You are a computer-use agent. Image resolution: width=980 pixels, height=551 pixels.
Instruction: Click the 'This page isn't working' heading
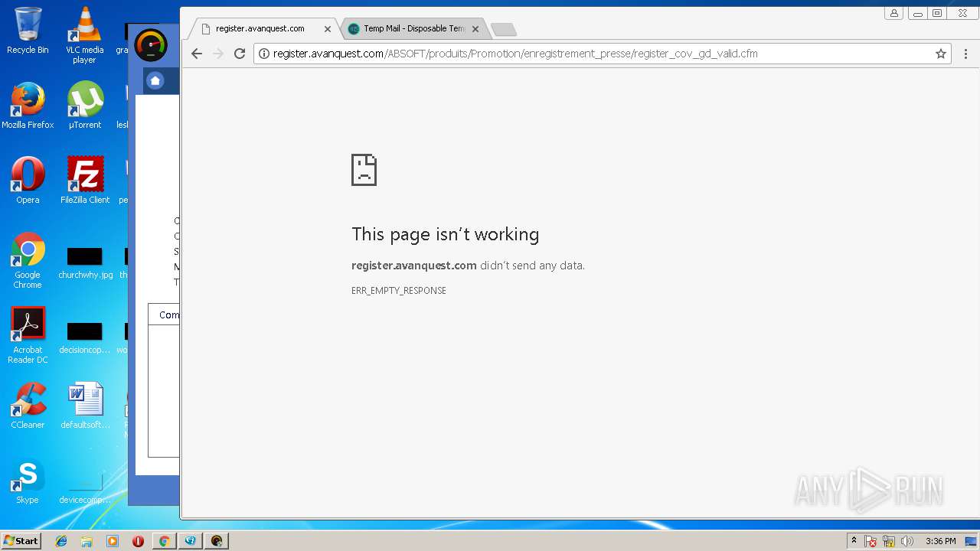pos(446,234)
